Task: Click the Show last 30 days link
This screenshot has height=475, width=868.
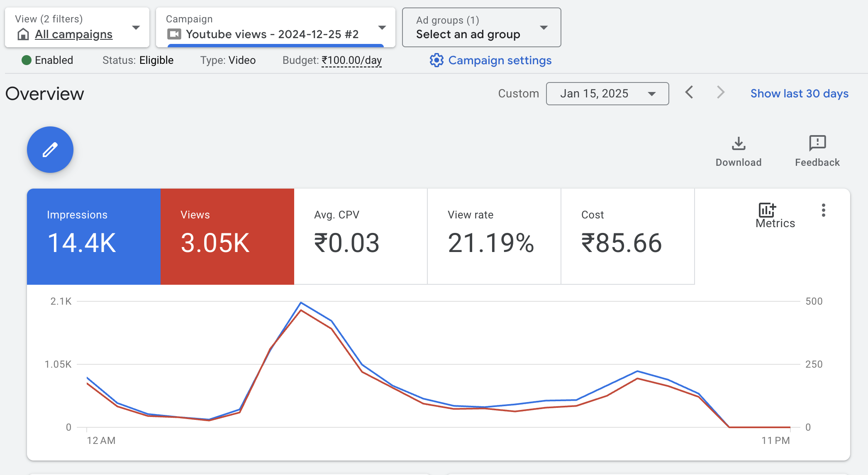Action: pos(799,94)
